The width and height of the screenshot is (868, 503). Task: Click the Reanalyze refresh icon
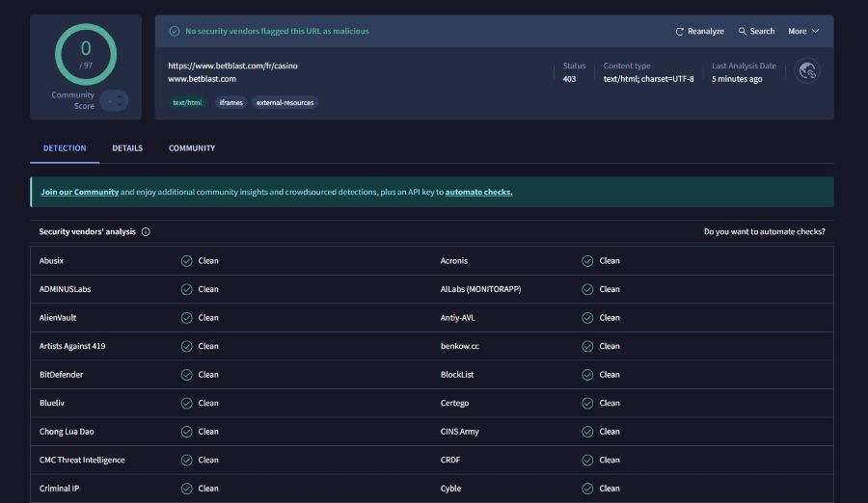[x=679, y=32]
